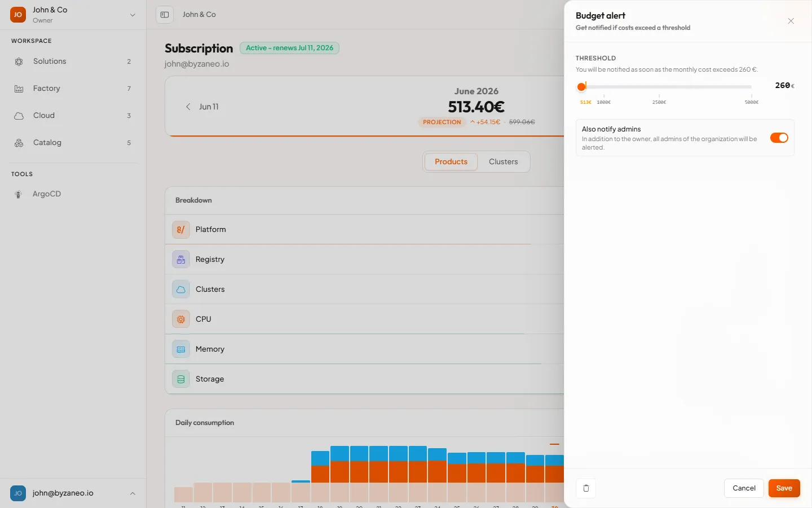Click the Platform row in Breakdown

(x=364, y=230)
